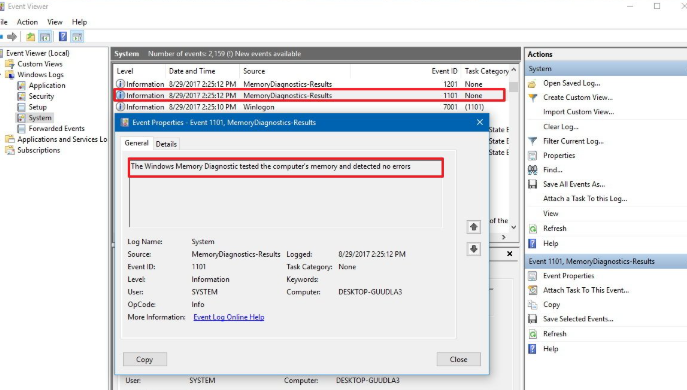The height and width of the screenshot is (390, 687).
Task: Open the Application log
Action: (x=47, y=85)
